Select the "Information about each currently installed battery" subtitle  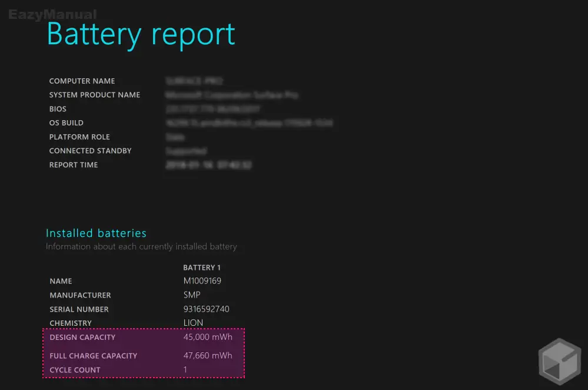141,247
